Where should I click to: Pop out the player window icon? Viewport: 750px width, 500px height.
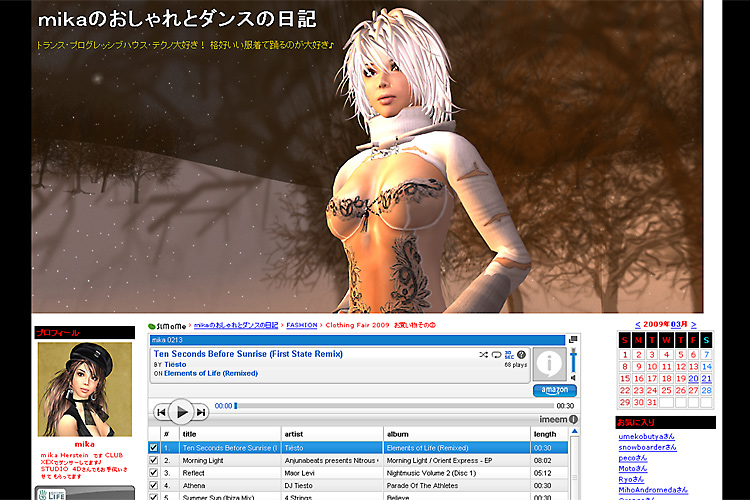(573, 339)
